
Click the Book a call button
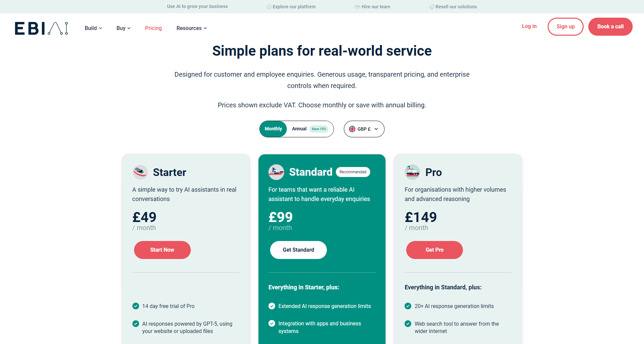tap(610, 27)
